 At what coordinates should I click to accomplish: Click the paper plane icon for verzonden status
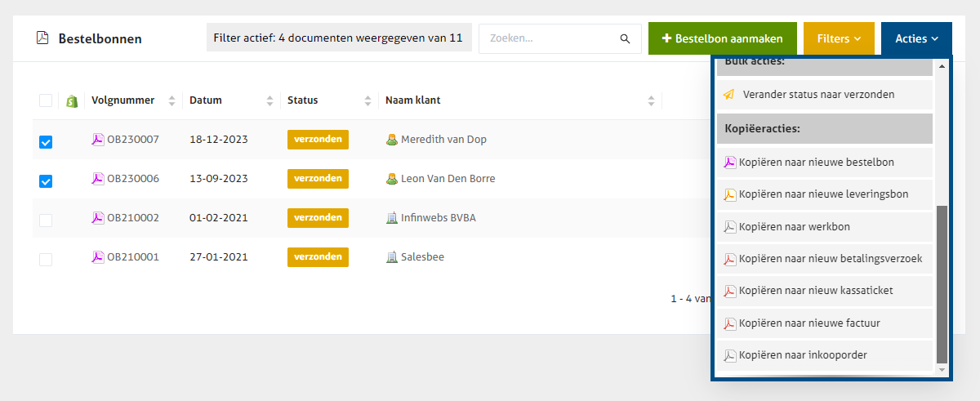pyautogui.click(x=729, y=95)
